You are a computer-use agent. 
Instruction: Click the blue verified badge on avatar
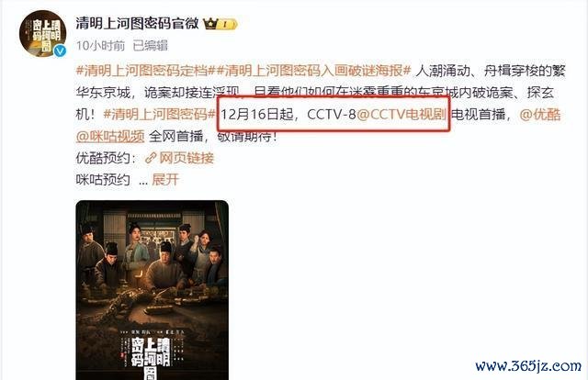(x=60, y=51)
